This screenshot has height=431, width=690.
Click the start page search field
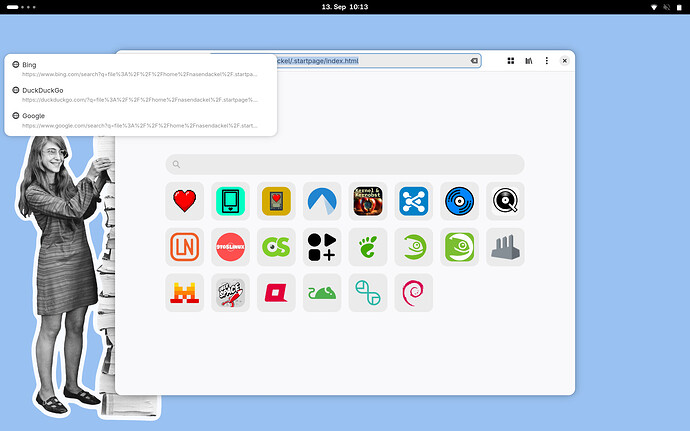(345, 164)
